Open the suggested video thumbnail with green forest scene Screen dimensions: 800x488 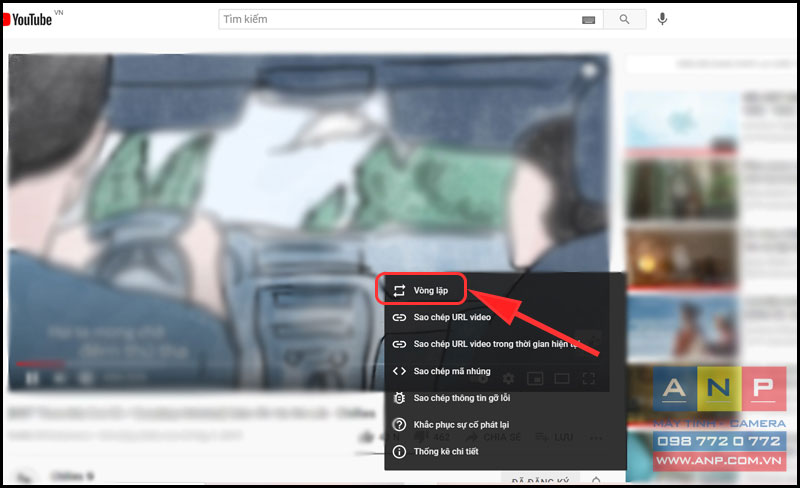(682, 189)
